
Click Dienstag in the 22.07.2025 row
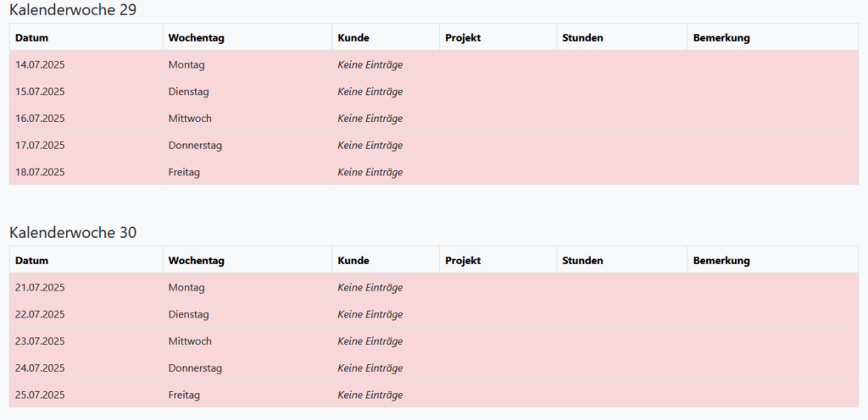tap(188, 315)
